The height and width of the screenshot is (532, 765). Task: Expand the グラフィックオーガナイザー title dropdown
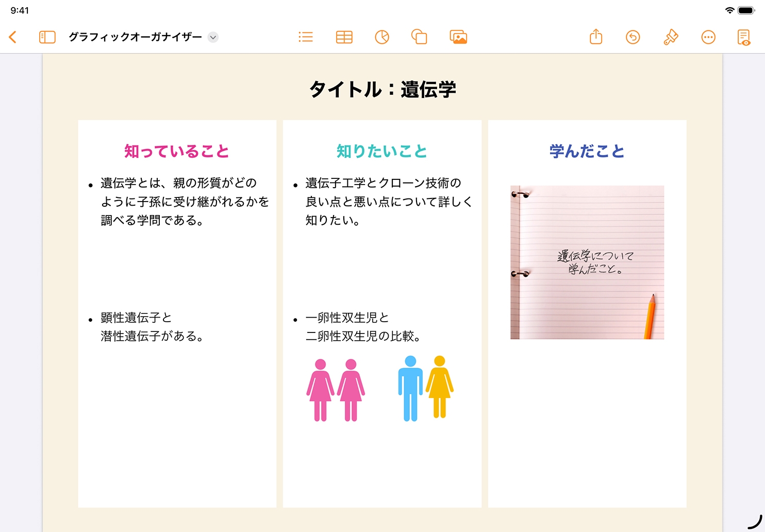[x=213, y=37]
